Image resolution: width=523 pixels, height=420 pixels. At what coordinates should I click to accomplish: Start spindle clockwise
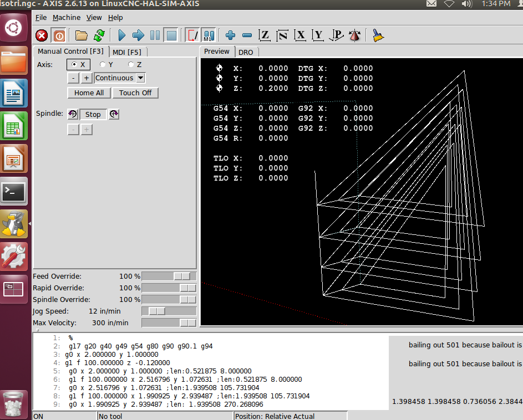114,114
